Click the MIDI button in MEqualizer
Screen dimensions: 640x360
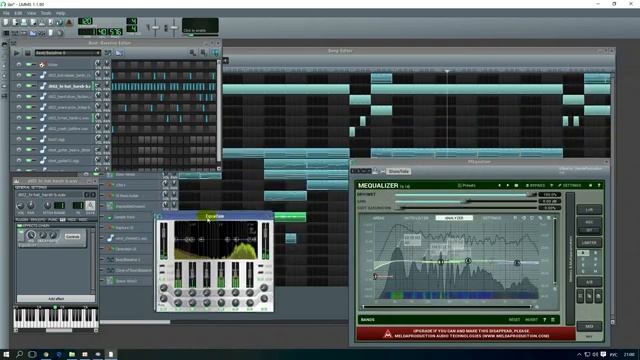point(589,326)
